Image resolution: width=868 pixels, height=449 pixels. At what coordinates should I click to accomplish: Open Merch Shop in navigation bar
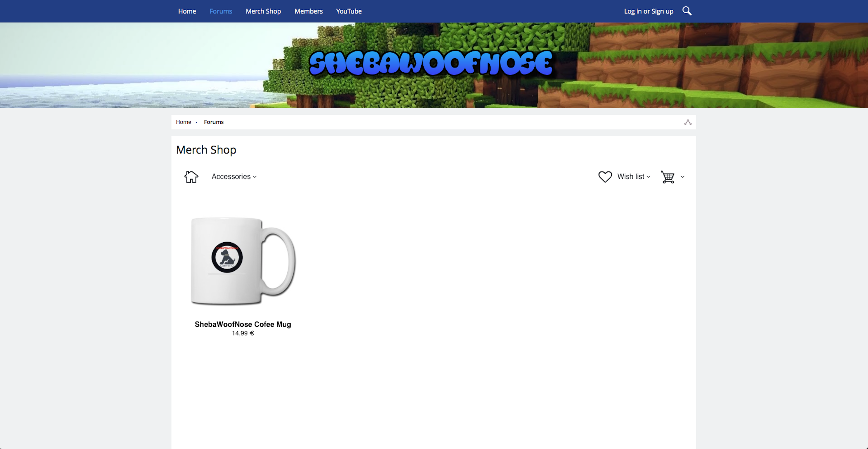263,11
